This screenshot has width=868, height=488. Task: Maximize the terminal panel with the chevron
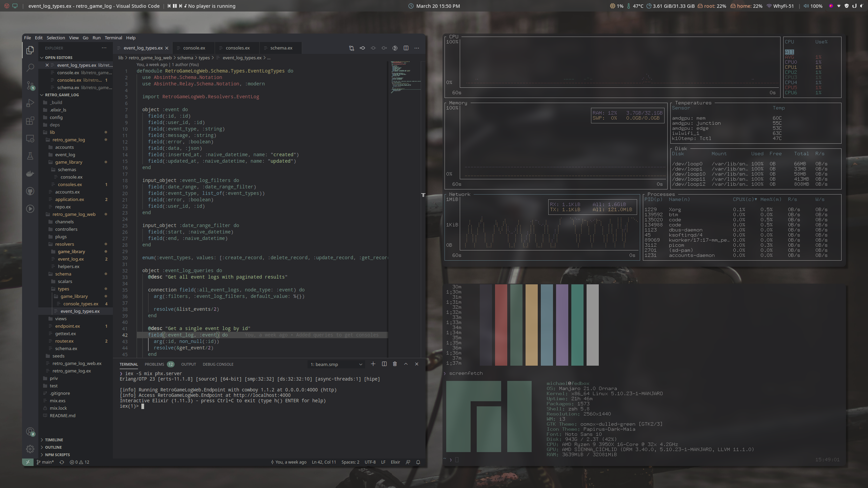tap(406, 364)
